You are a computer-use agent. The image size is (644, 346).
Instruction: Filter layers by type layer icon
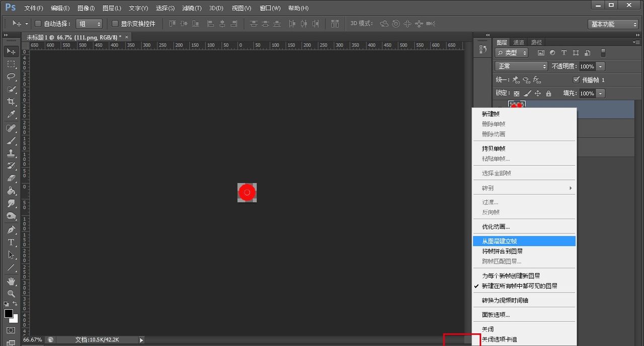click(x=564, y=52)
